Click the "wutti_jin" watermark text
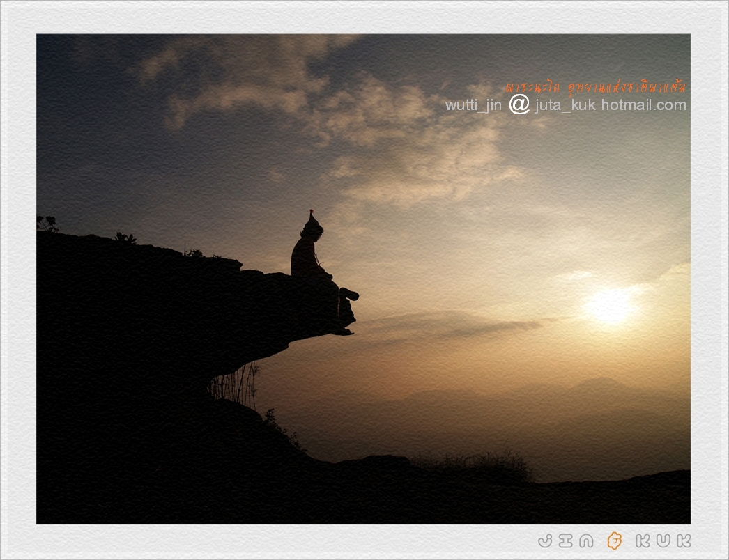The height and width of the screenshot is (560, 729). pos(473,105)
